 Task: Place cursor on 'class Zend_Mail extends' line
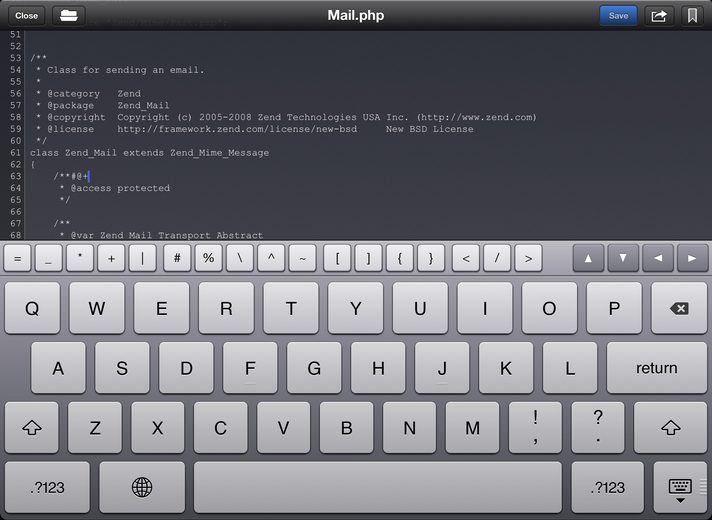149,153
